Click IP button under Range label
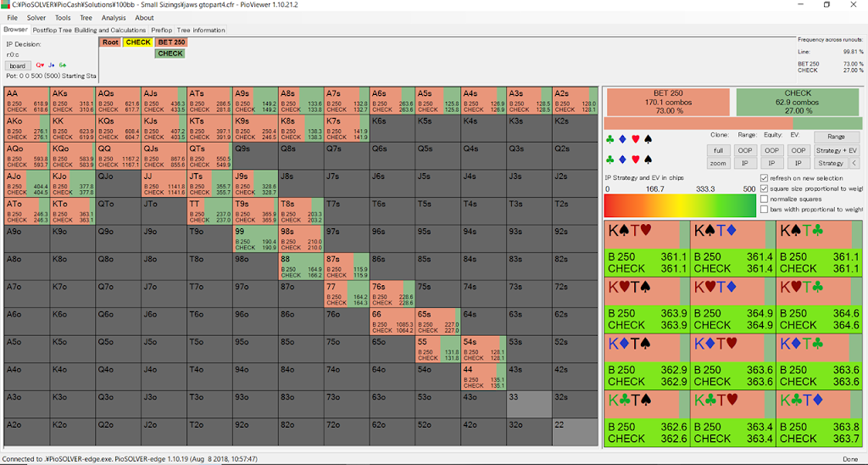Screen dimensions: 868x465 (x=745, y=163)
